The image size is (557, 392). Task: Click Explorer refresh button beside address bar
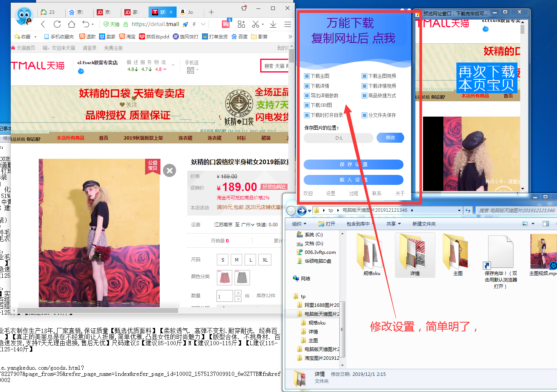[468, 210]
